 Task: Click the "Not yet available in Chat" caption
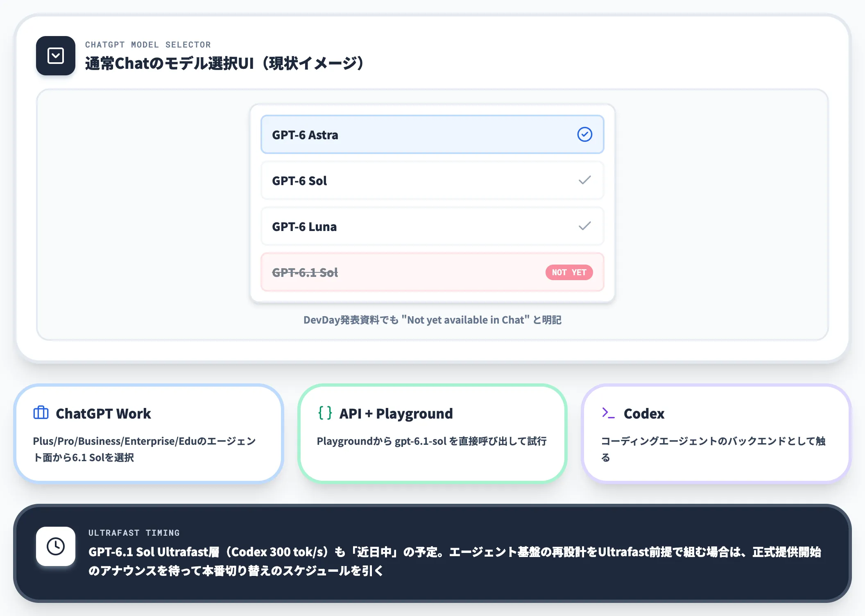click(432, 320)
